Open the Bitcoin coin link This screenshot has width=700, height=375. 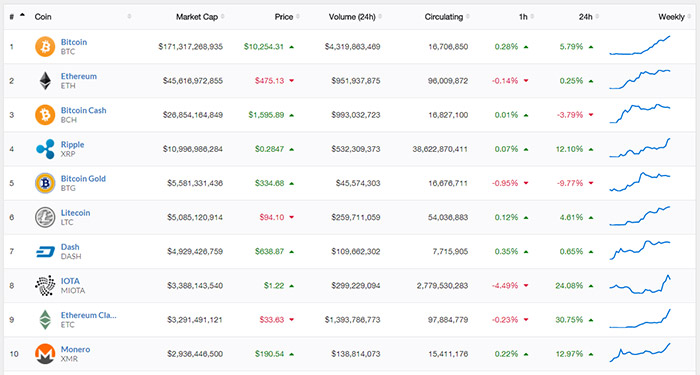pyautogui.click(x=74, y=42)
